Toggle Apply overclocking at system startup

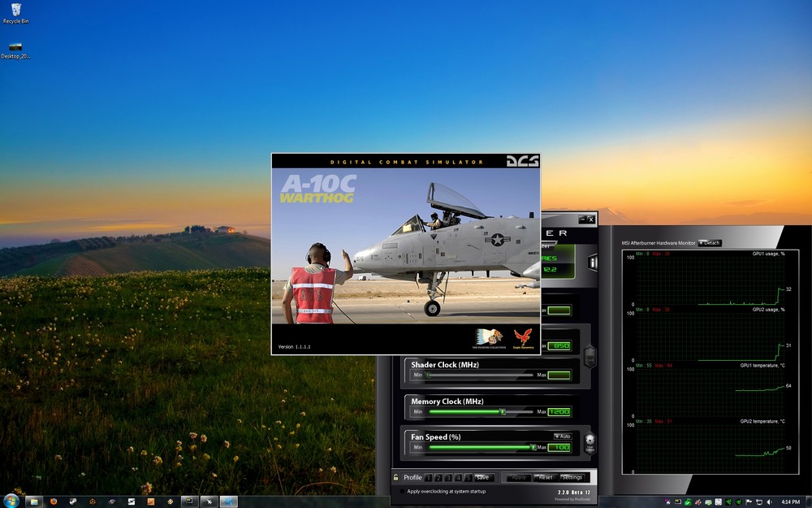402,492
